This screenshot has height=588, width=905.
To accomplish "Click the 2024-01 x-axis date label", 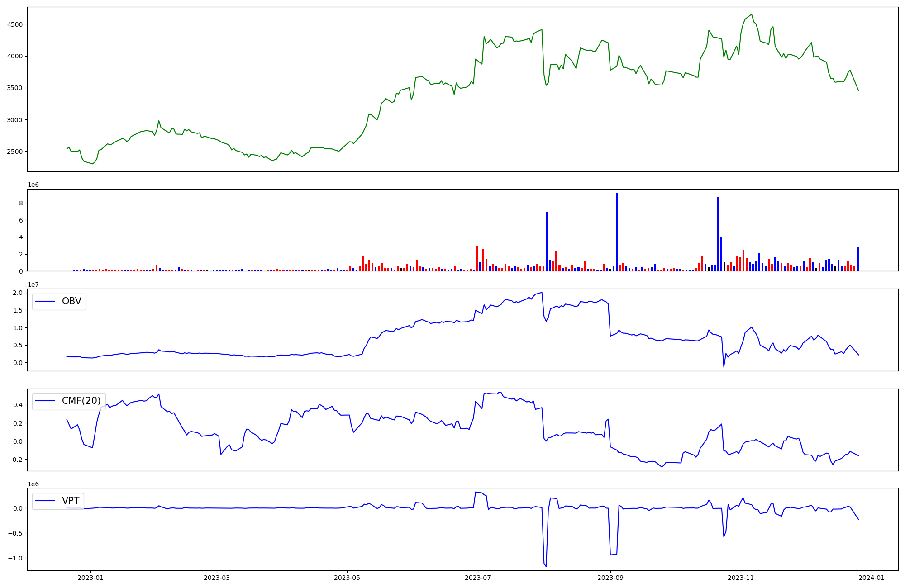I will [872, 578].
